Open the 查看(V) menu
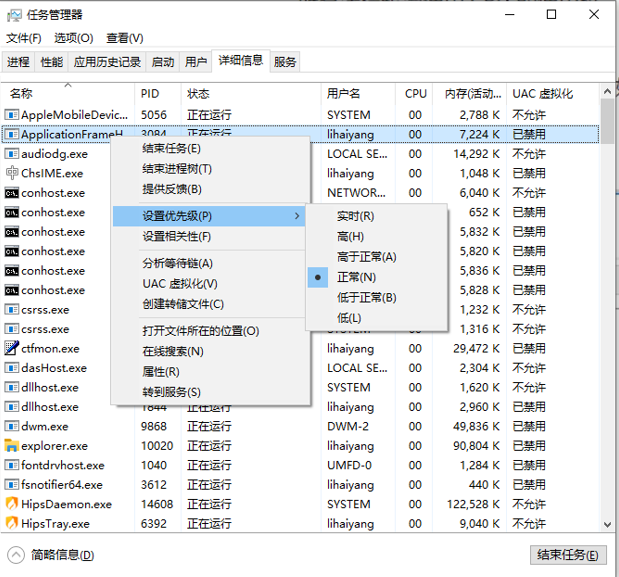Viewport: 619px width, 577px height. pyautogui.click(x=125, y=38)
